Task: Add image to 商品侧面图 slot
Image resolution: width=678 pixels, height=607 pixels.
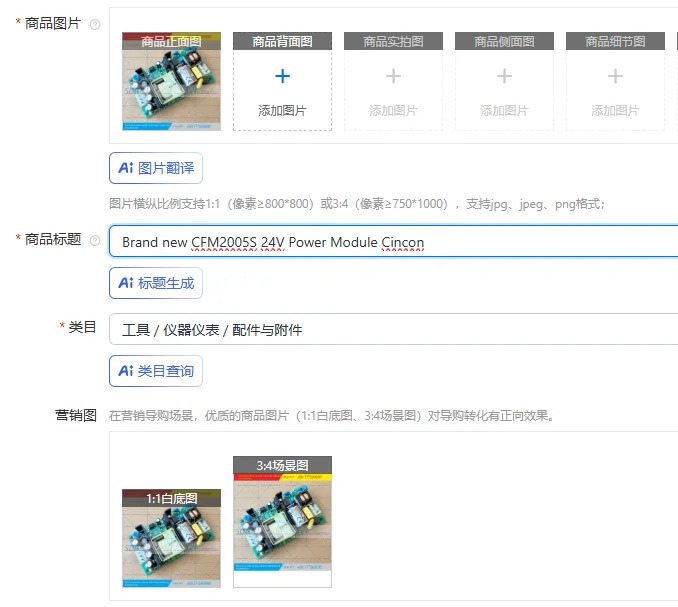Action: pyautogui.click(x=504, y=81)
